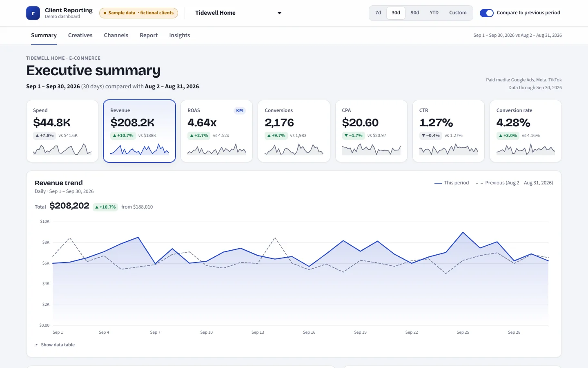Toggle Compare to previous period switch
This screenshot has height=368, width=588.
click(487, 13)
